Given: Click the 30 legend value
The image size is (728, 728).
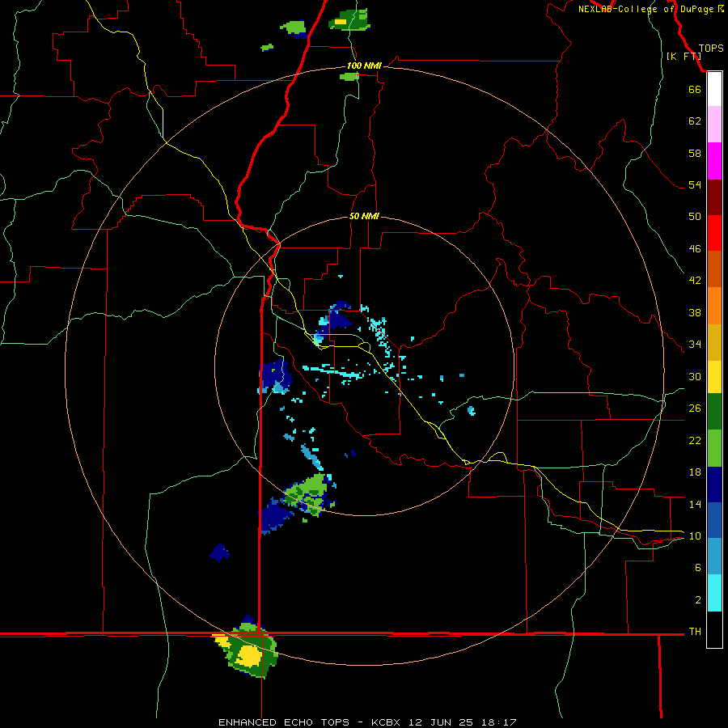Looking at the screenshot, I should [695, 376].
